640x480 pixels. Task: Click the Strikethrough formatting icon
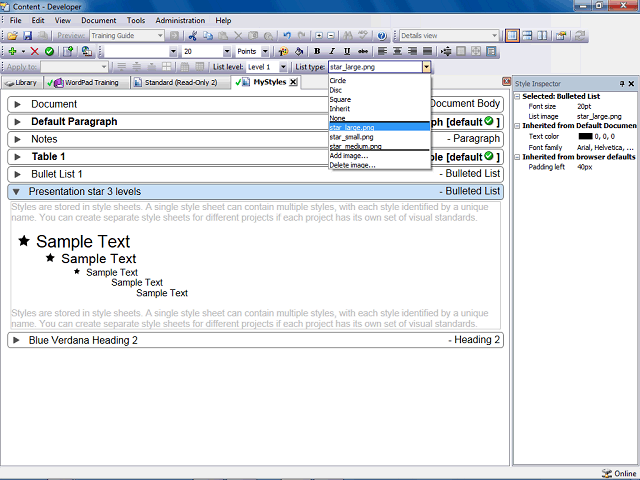click(362, 51)
